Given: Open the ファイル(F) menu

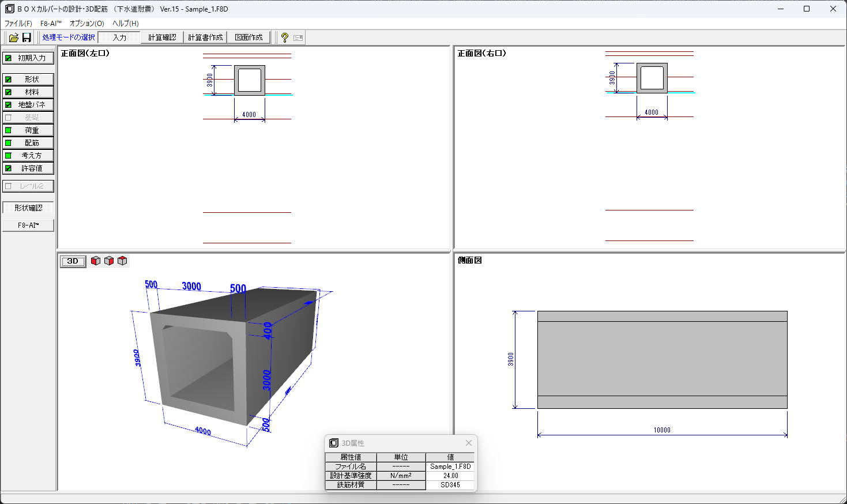Looking at the screenshot, I should tap(18, 24).
